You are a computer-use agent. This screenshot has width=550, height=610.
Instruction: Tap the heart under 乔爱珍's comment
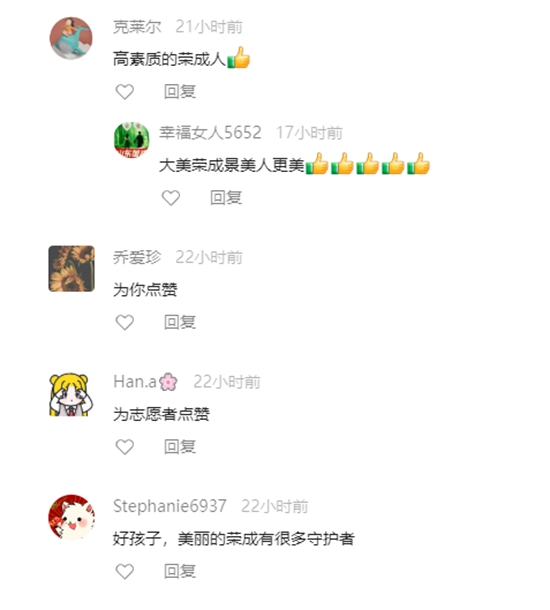(125, 322)
